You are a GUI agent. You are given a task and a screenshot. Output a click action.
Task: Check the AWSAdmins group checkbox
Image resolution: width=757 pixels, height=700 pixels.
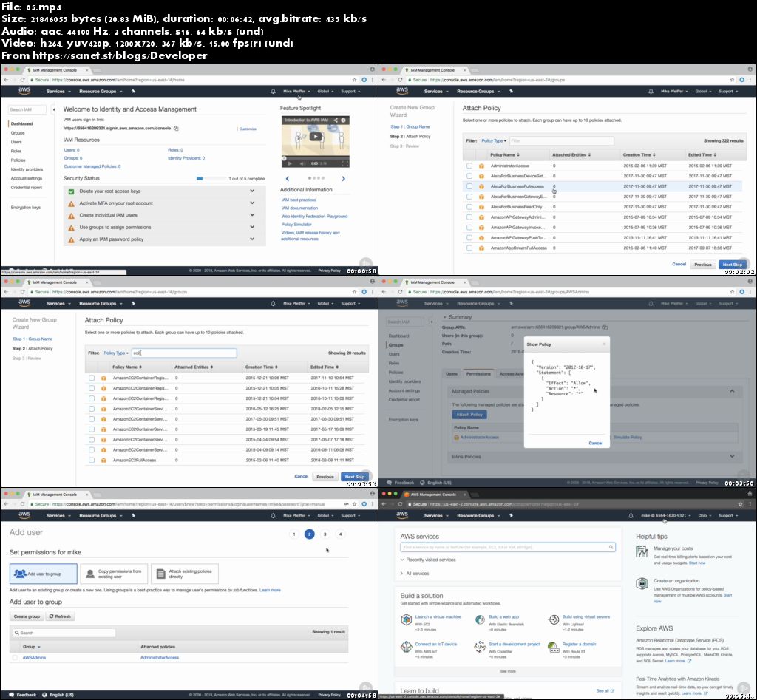pos(15,658)
